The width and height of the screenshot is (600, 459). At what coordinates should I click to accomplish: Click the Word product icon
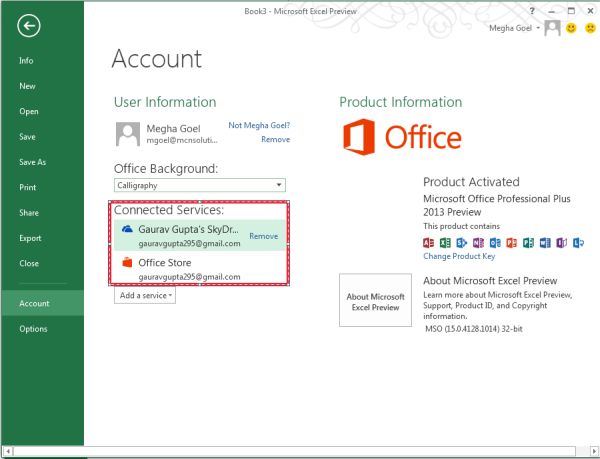click(545, 243)
